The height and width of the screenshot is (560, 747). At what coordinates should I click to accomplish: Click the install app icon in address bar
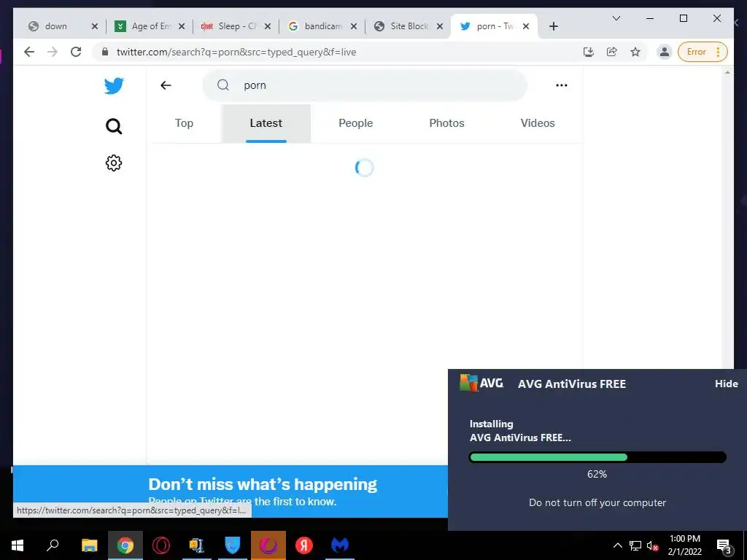(x=589, y=52)
